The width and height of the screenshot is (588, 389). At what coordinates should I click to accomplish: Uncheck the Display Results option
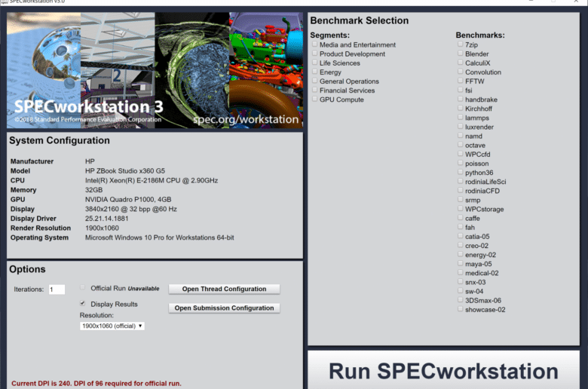coord(82,304)
